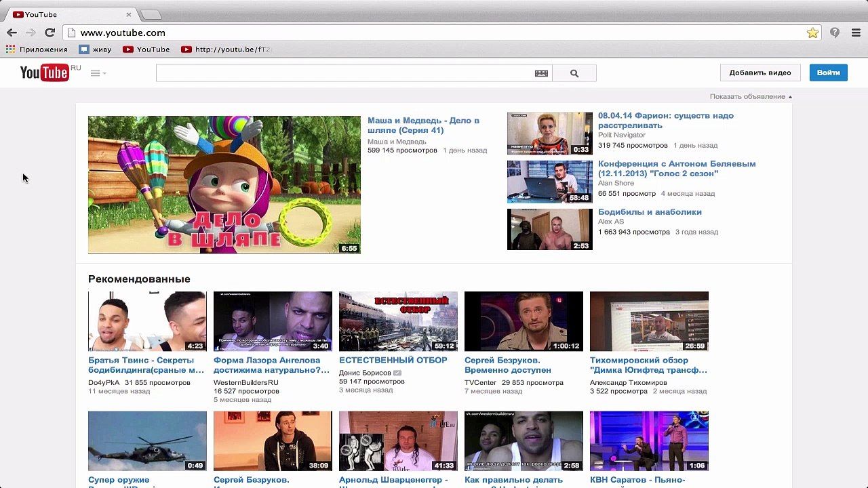This screenshot has width=868, height=488.
Task: Click the Добавить видео button
Action: [x=760, y=73]
